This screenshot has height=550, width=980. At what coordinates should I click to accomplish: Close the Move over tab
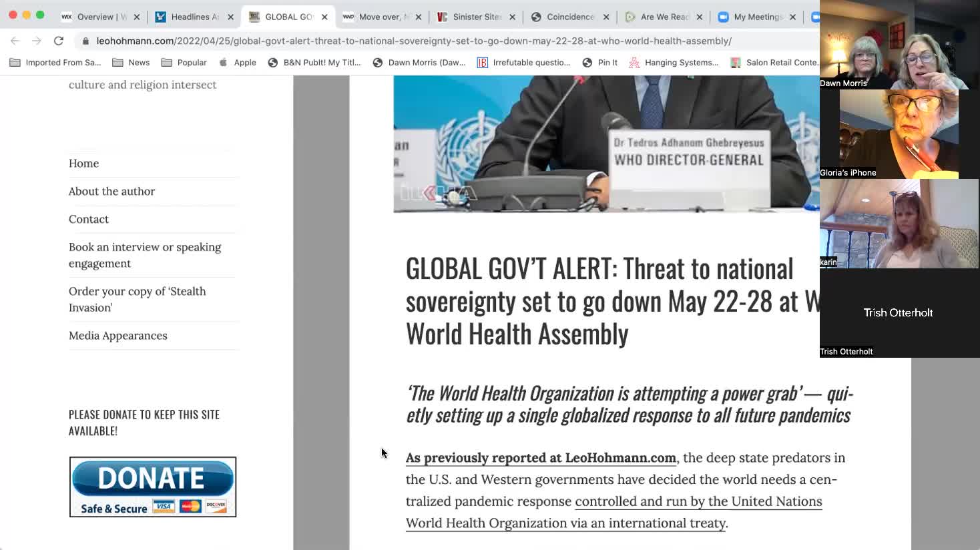[419, 17]
